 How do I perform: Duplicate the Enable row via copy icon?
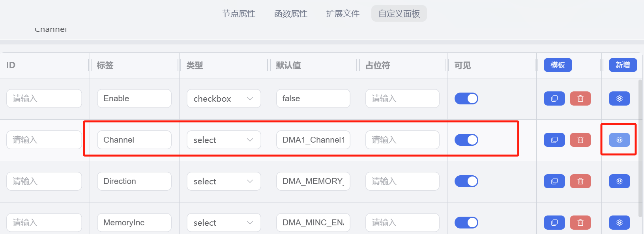pyautogui.click(x=554, y=98)
